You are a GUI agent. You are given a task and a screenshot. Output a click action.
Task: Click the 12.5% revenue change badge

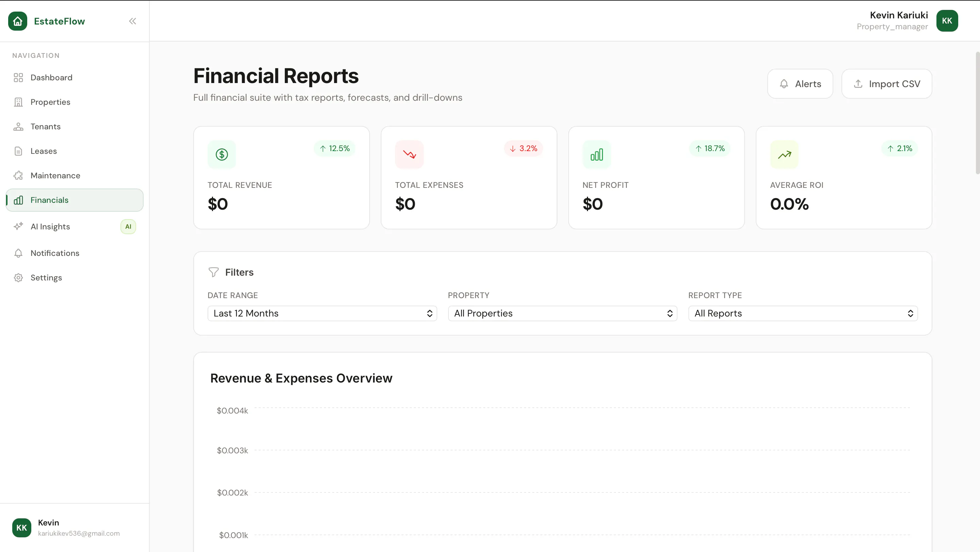click(334, 148)
